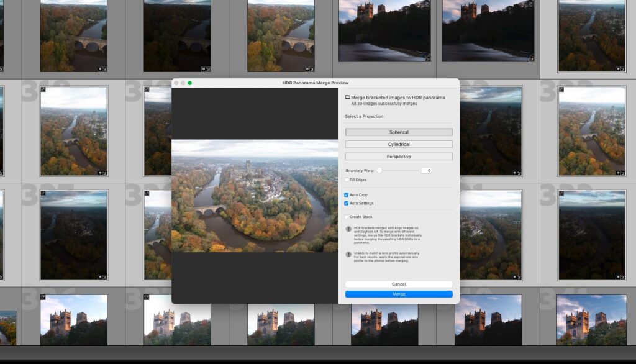
Task: Uncheck the Auto Crop checkbox
Action: click(x=347, y=195)
